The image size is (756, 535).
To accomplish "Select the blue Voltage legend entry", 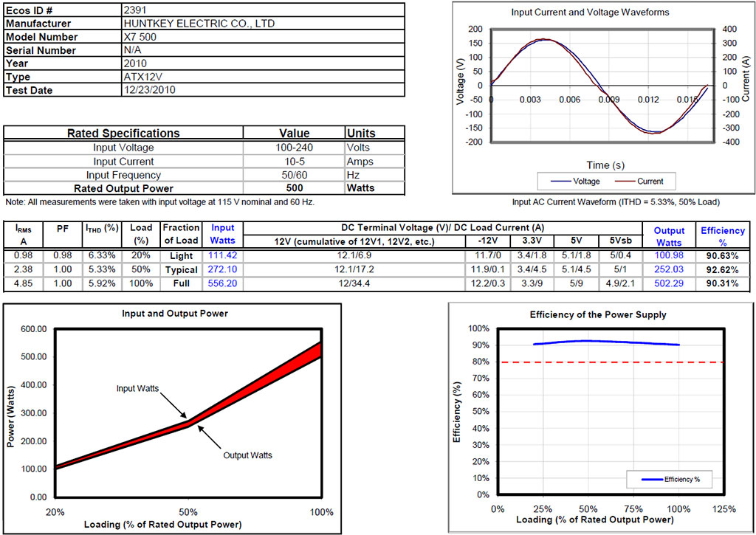I will 575,182.
